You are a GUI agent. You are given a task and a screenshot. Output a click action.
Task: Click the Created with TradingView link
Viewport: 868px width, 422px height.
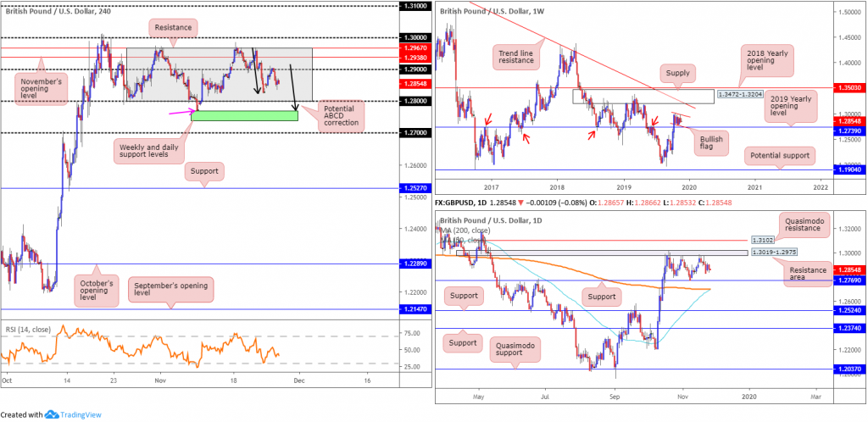click(51, 414)
